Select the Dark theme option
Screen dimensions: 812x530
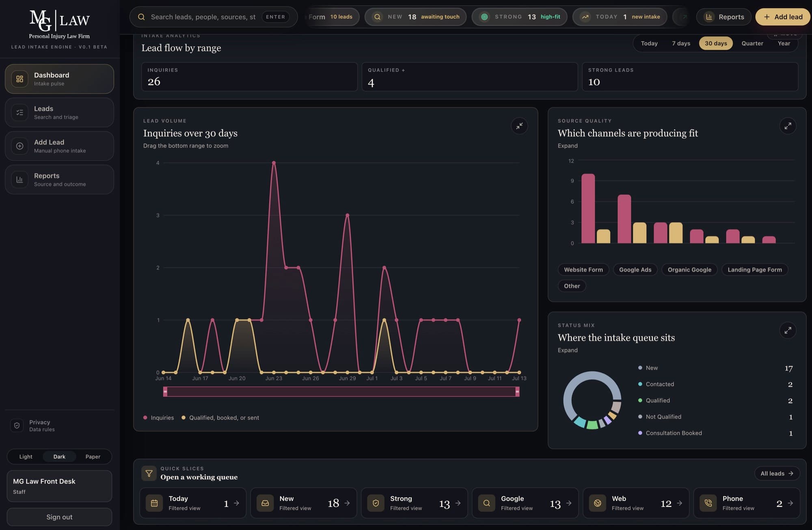pyautogui.click(x=59, y=457)
